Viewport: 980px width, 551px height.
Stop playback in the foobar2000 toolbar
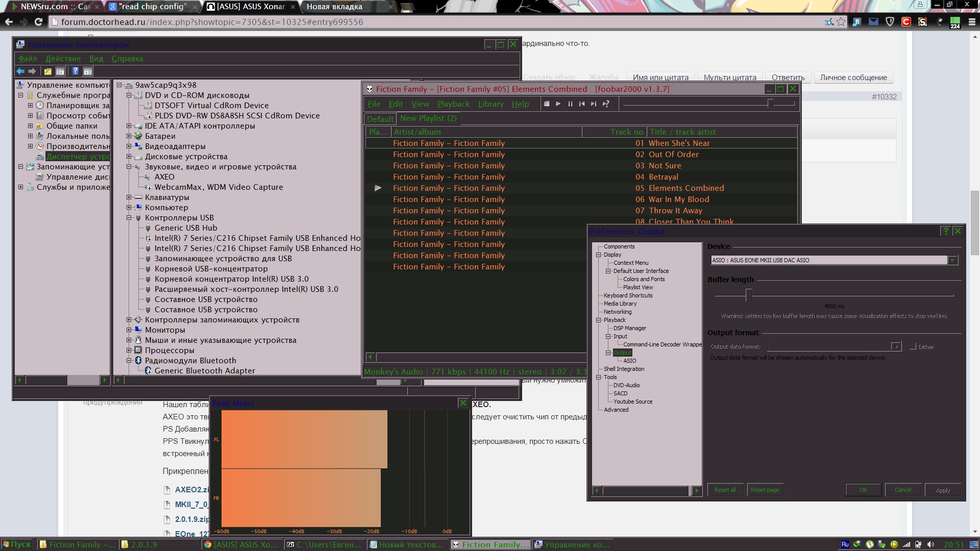[547, 104]
